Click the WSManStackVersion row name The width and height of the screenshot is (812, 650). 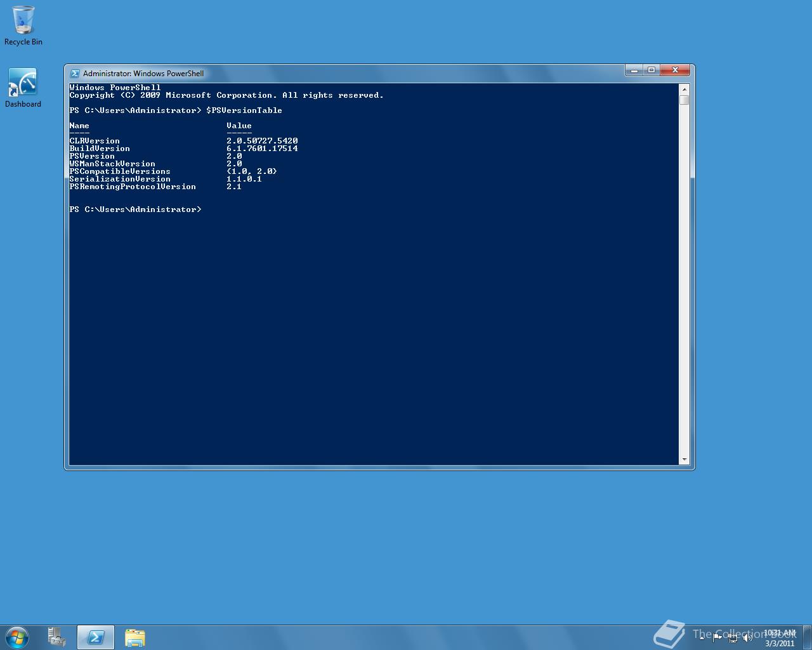112,164
